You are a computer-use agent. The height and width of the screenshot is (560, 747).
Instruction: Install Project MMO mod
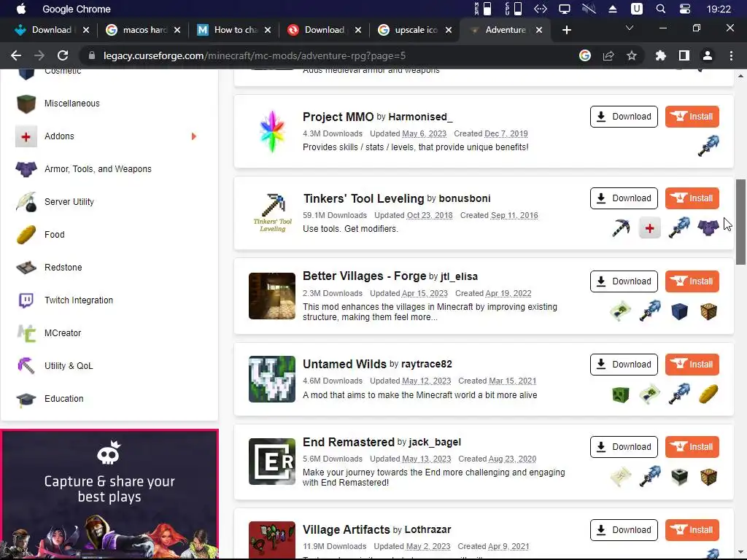pyautogui.click(x=692, y=117)
